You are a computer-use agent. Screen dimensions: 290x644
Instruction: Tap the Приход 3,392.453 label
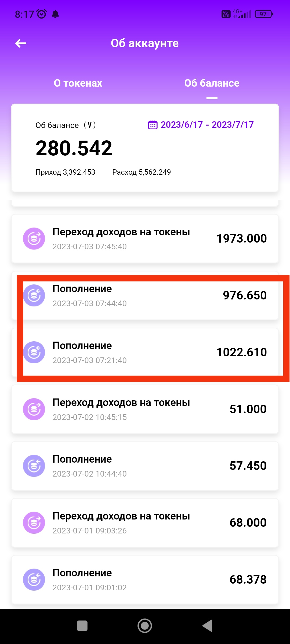pyautogui.click(x=65, y=172)
